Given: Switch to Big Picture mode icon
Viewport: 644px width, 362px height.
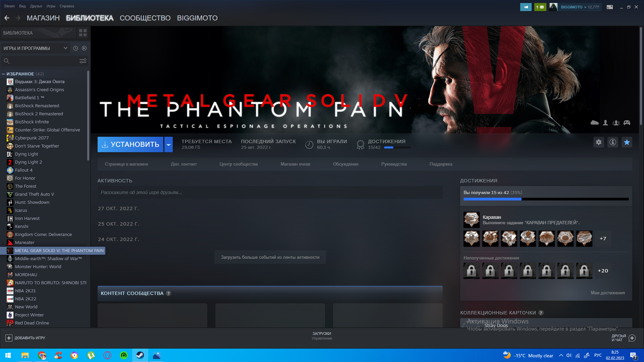Looking at the screenshot, I should click(610, 7).
